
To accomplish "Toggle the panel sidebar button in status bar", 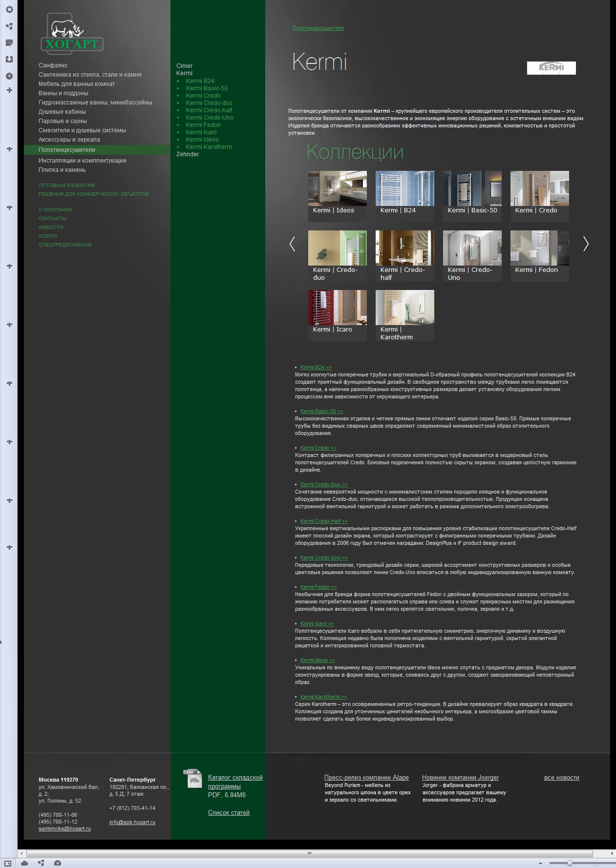I will (x=8, y=863).
